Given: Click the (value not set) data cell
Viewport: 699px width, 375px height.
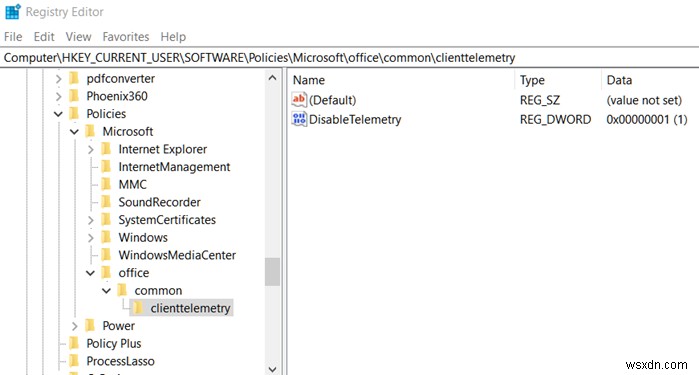Looking at the screenshot, I should tap(644, 100).
